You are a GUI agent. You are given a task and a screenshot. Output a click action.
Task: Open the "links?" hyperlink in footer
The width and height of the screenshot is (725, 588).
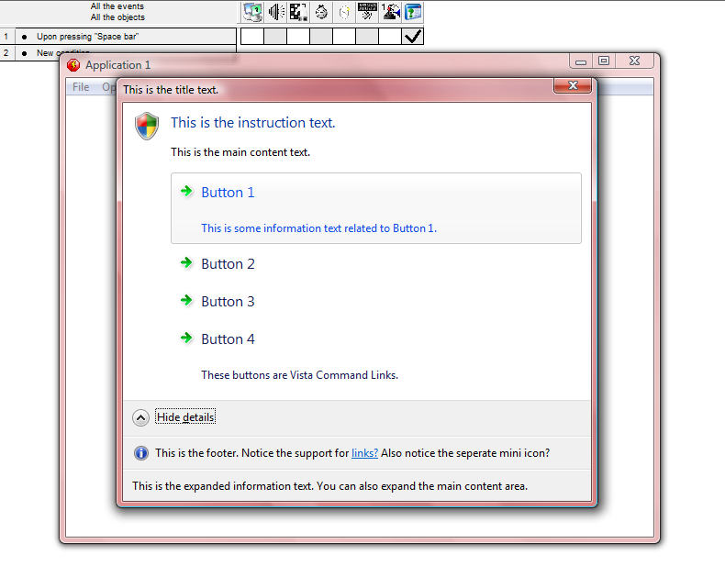(x=364, y=453)
